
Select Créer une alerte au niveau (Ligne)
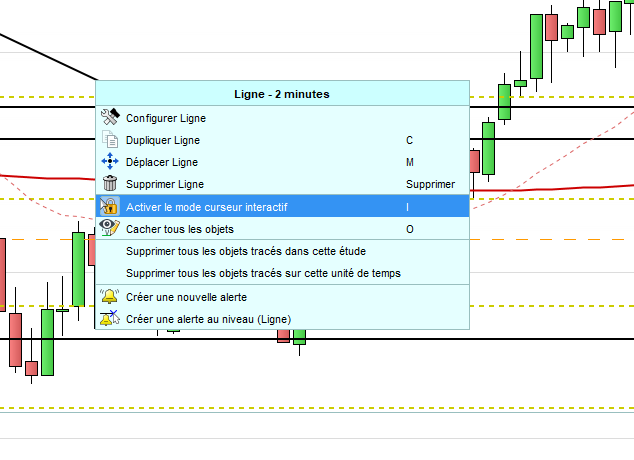(282, 319)
